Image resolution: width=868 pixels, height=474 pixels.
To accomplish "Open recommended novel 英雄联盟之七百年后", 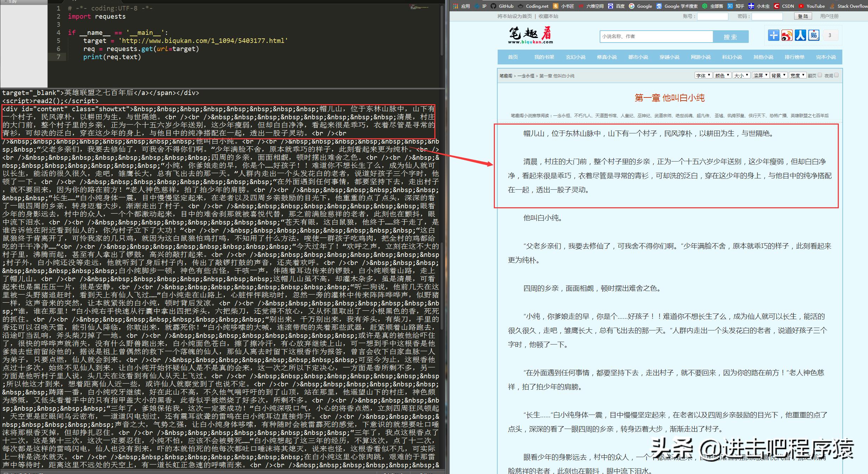I will [809, 115].
